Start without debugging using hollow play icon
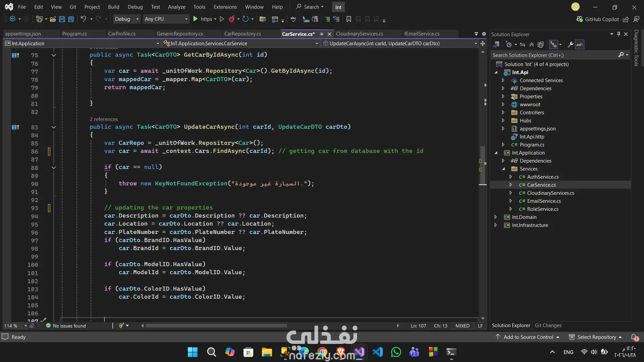 click(x=222, y=19)
